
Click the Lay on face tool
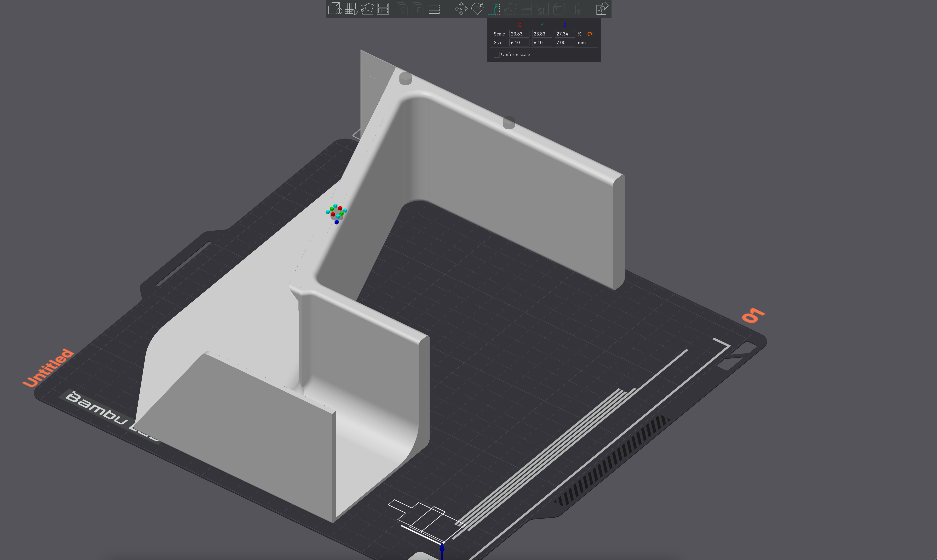click(510, 8)
